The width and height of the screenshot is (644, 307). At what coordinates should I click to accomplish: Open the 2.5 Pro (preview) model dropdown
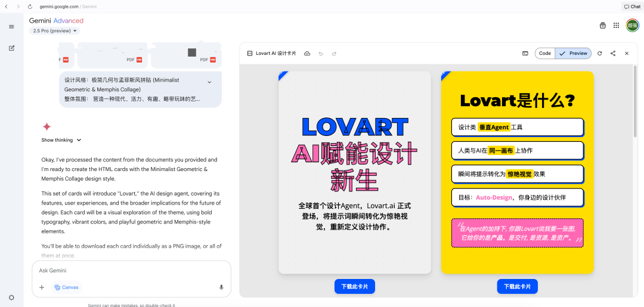point(55,31)
